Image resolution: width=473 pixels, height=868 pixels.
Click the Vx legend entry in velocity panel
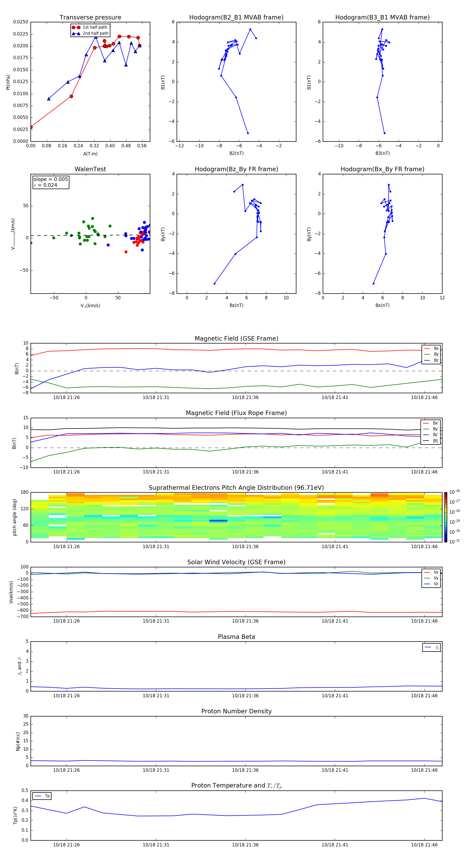point(431,572)
